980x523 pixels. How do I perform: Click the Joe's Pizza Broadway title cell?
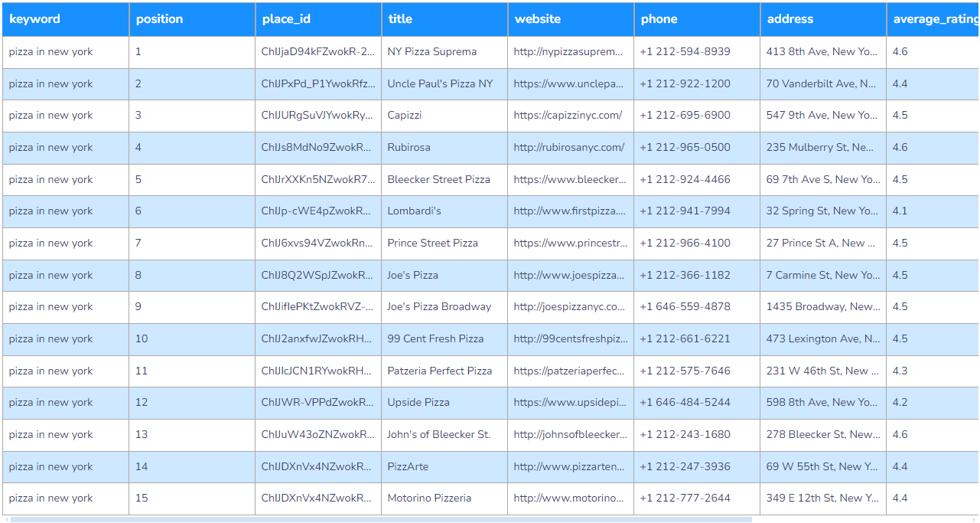click(x=439, y=307)
